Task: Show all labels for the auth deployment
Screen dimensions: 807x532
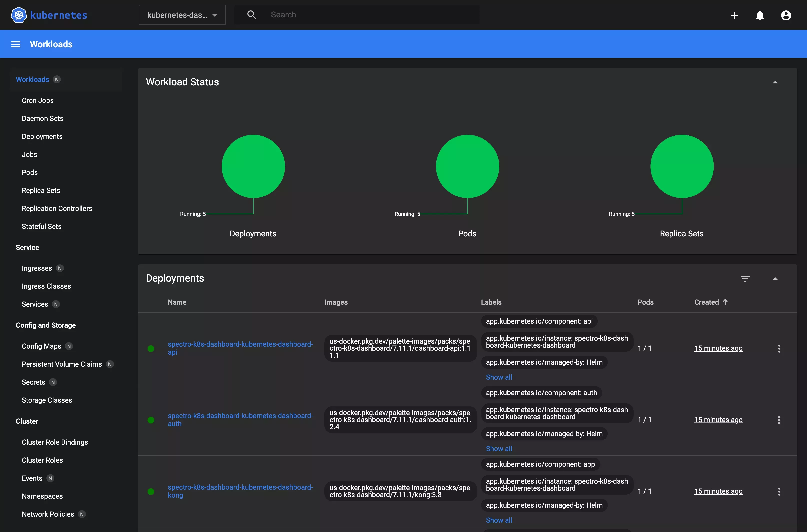Action: click(x=499, y=448)
